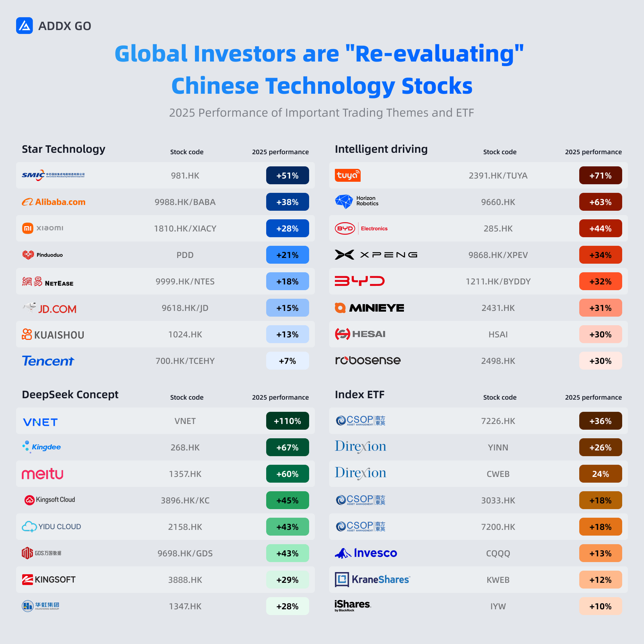The height and width of the screenshot is (644, 644).
Task: Click the +51% SMIC performance badge
Action: click(x=287, y=175)
